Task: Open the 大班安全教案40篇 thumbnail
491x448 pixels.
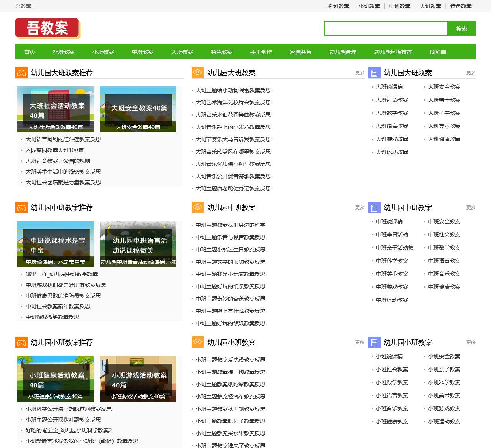Action: tap(138, 109)
